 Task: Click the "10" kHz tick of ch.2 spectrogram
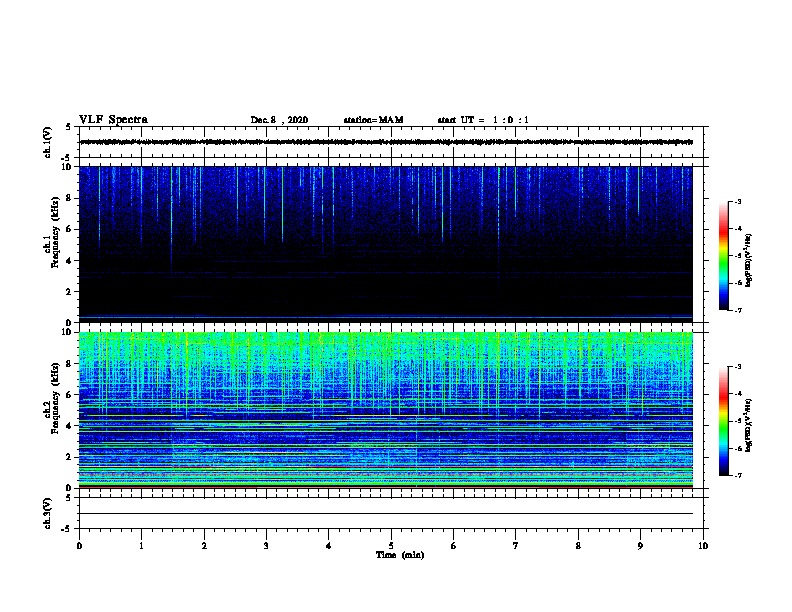tap(67, 332)
